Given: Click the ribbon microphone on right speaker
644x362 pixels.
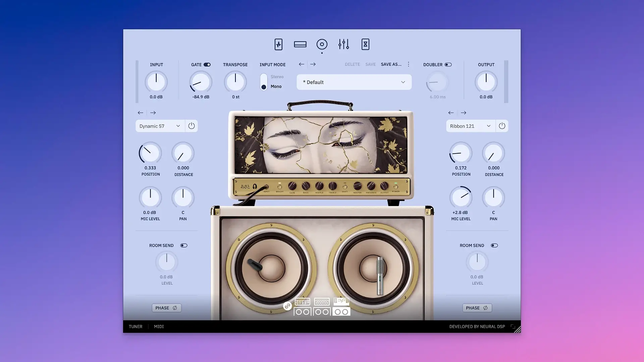Looking at the screenshot, I should pyautogui.click(x=380, y=276).
